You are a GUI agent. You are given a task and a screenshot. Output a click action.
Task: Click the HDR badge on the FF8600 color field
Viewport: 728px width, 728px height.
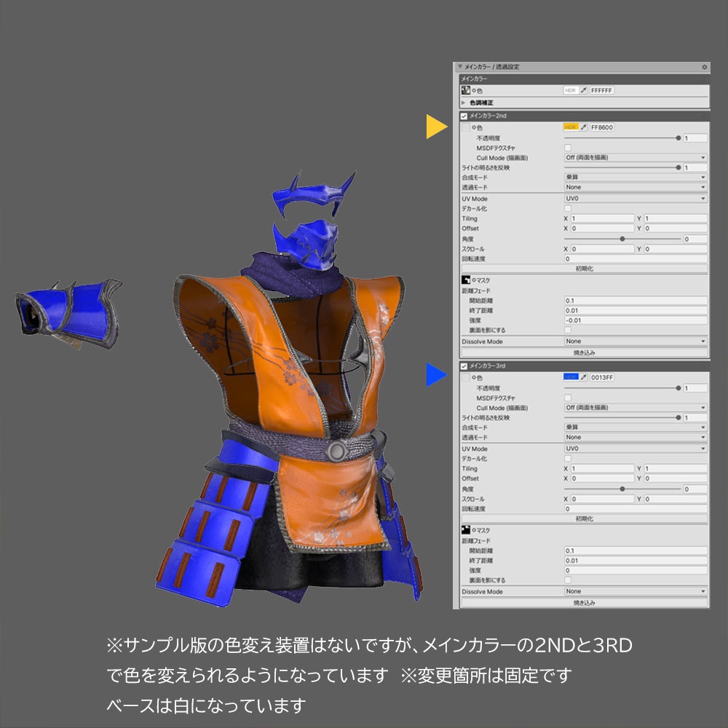click(x=572, y=127)
